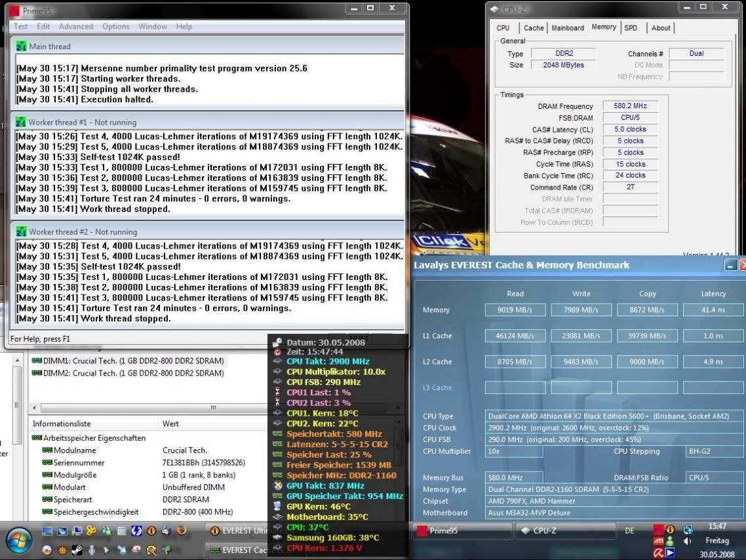Select DIMM1 Crucial Tech. row in EVEREST
This screenshot has height=560, width=746.
coord(128,361)
